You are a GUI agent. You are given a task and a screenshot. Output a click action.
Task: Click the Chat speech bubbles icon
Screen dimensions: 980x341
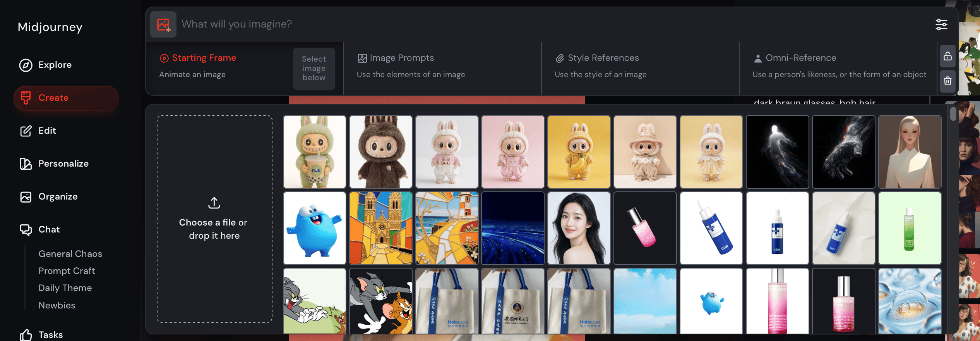(26, 230)
